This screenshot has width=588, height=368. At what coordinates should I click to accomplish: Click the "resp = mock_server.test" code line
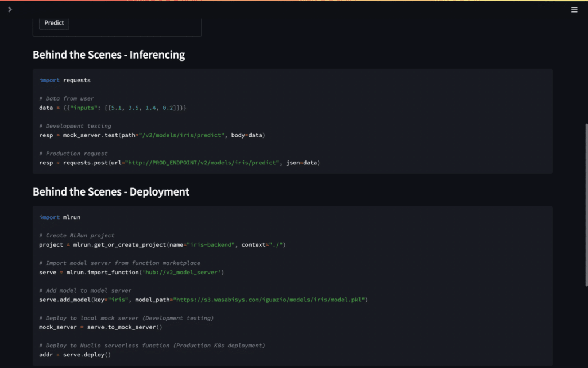point(152,135)
